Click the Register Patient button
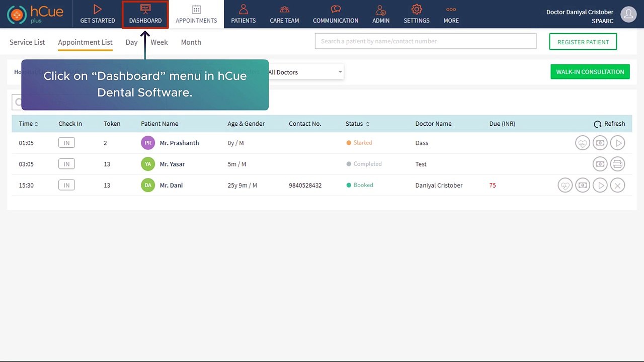 [x=583, y=42]
